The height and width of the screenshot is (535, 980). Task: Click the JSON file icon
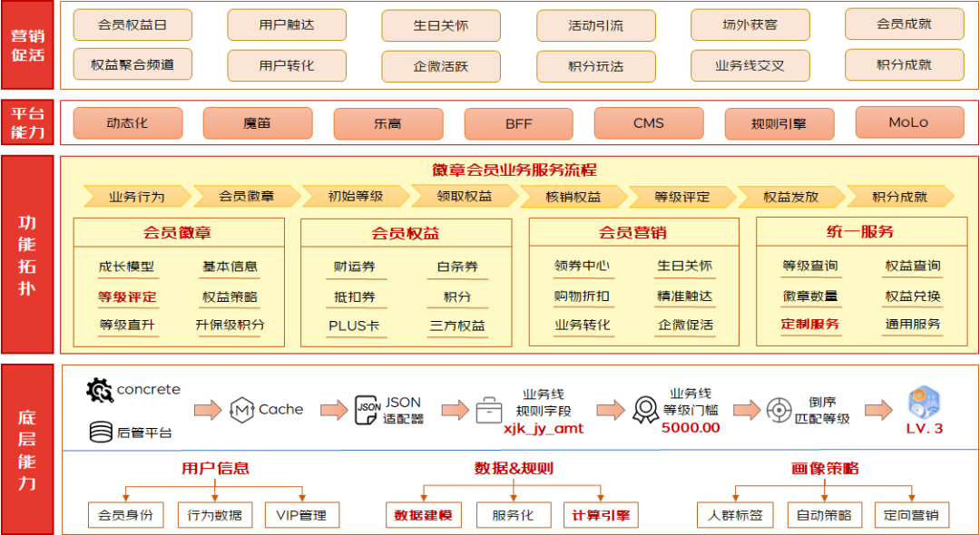click(x=367, y=410)
